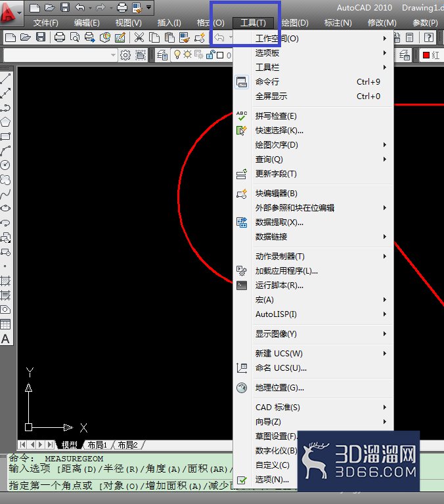444x504 pixels.
Task: Open the Quick Access toolbar customize dropdown
Action: tap(148, 7)
